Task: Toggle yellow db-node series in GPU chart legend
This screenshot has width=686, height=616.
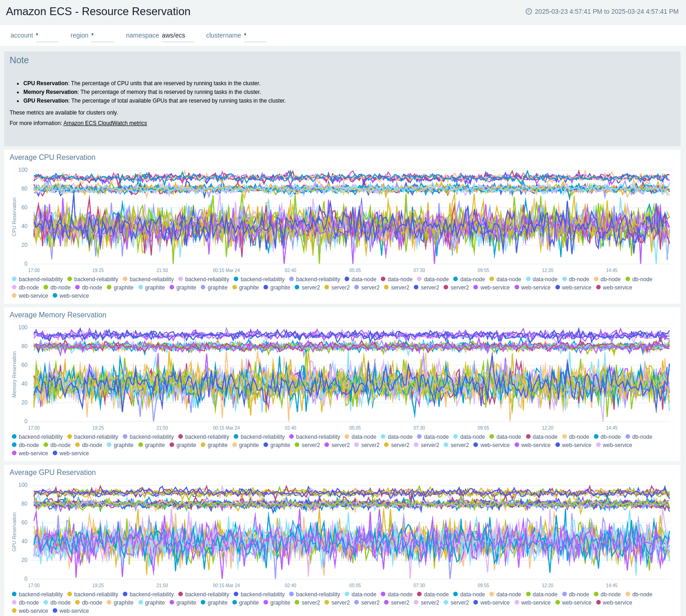Action: click(88, 603)
